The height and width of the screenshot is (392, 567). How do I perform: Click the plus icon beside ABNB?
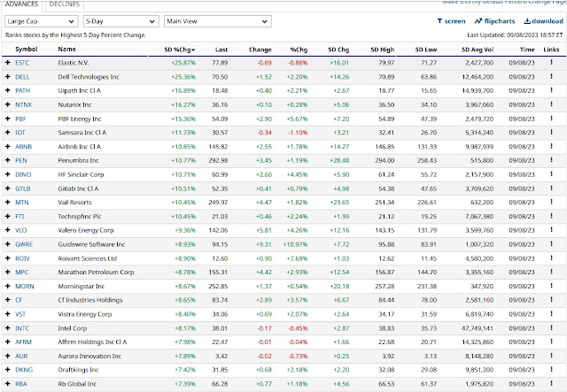click(x=8, y=146)
